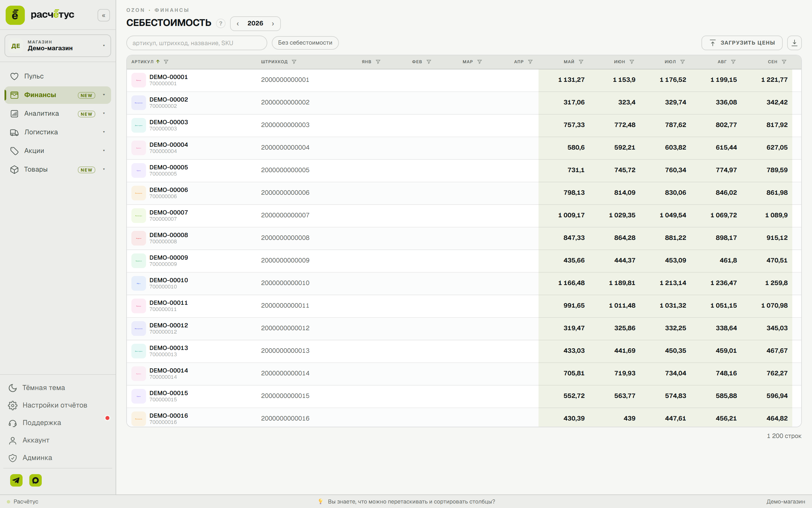Click the СЕН value 464,82 for DEMO-00016
Image resolution: width=812 pixels, height=508 pixels.
[x=777, y=418]
